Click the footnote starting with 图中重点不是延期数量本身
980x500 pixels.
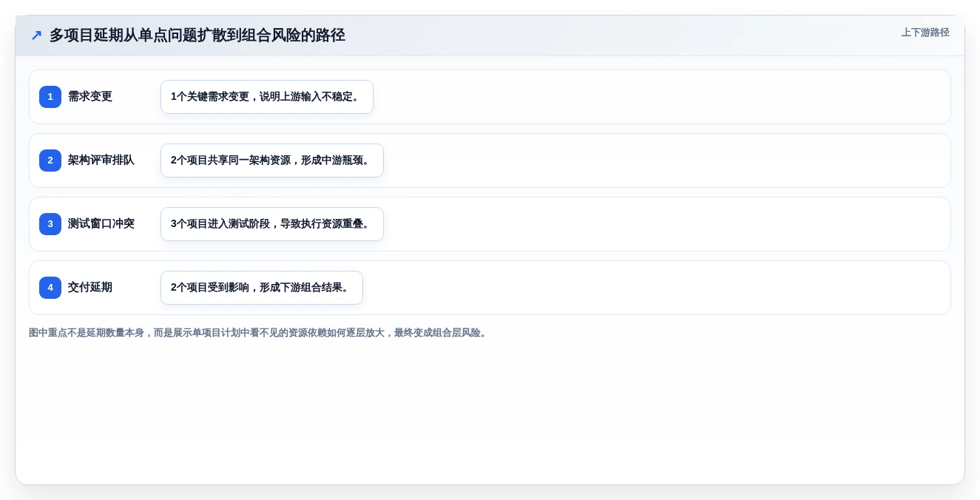tap(259, 333)
